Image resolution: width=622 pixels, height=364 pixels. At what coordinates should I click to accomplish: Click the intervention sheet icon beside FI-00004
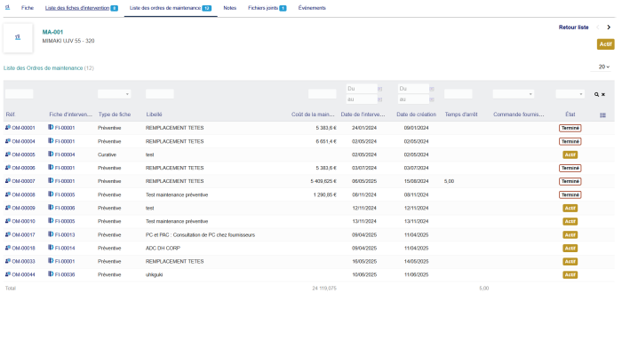51,154
